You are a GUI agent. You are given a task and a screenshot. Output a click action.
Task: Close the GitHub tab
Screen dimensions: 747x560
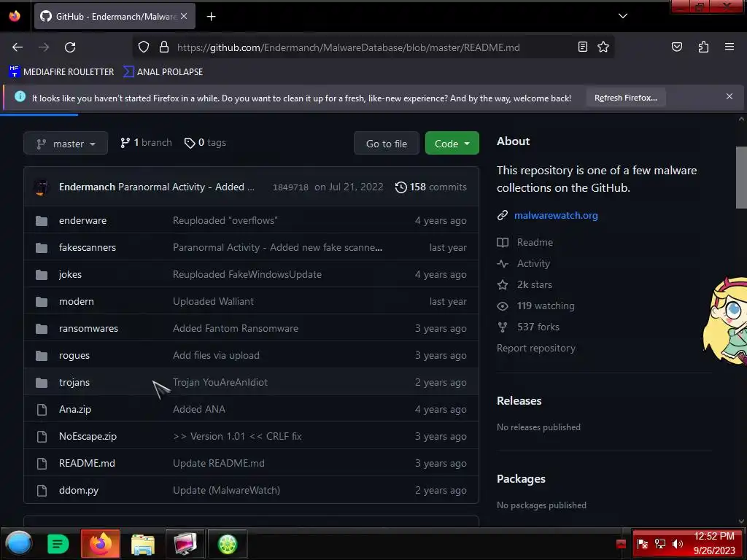(184, 16)
